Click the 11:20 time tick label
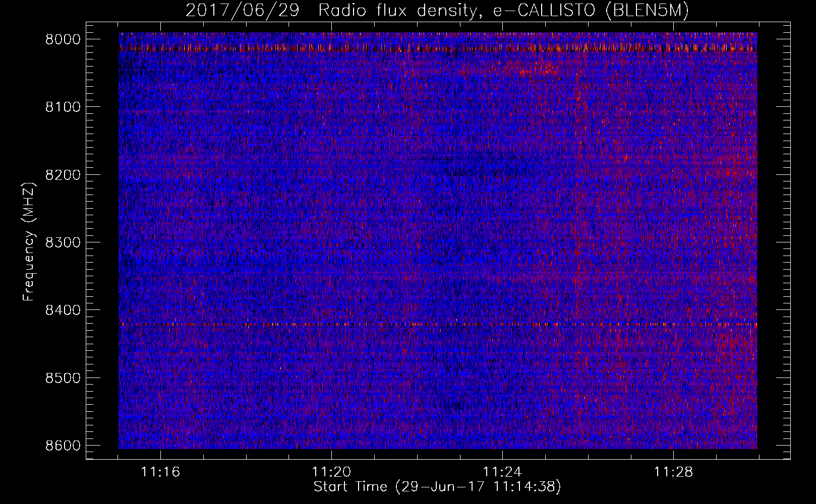 [331, 472]
